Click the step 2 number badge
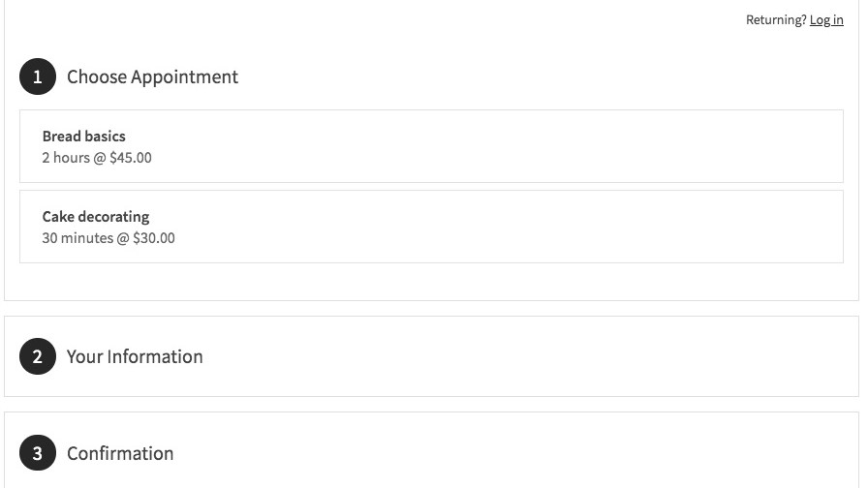 click(x=38, y=356)
